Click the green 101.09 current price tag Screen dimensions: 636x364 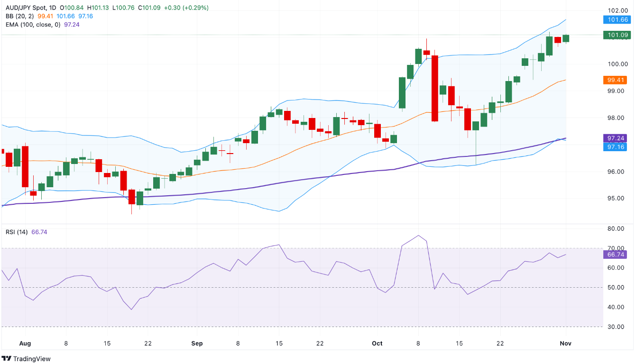pos(616,35)
